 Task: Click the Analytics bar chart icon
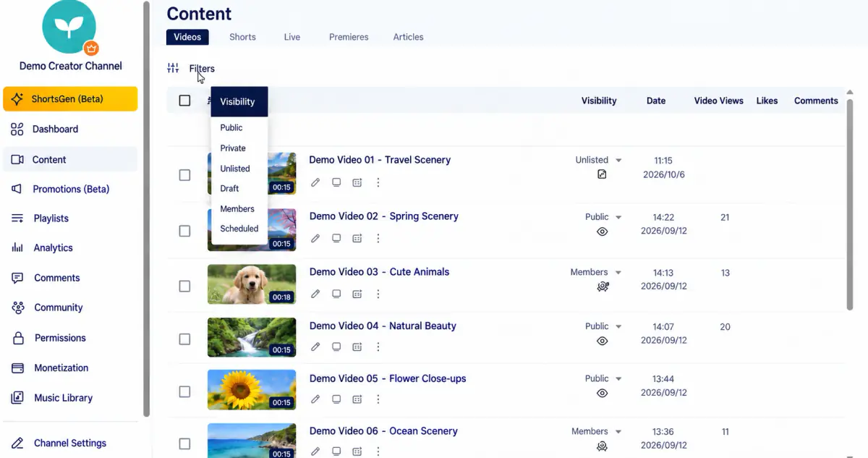(x=17, y=247)
